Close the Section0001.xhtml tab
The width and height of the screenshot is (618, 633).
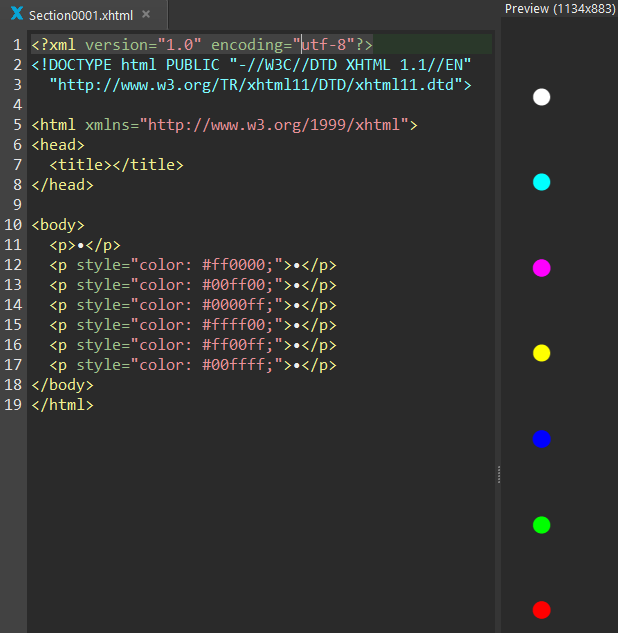146,15
